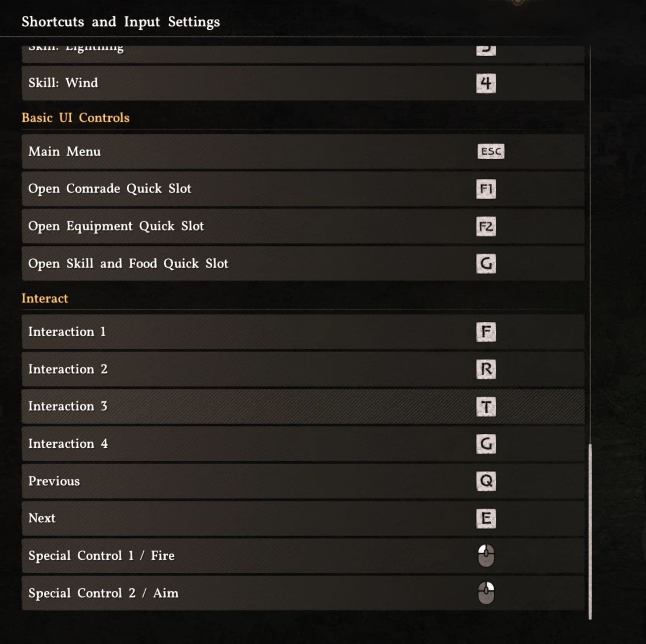Click the F2 key icon for Equipment Quick Slot
Screen dimensions: 646x644
pyautogui.click(x=486, y=227)
